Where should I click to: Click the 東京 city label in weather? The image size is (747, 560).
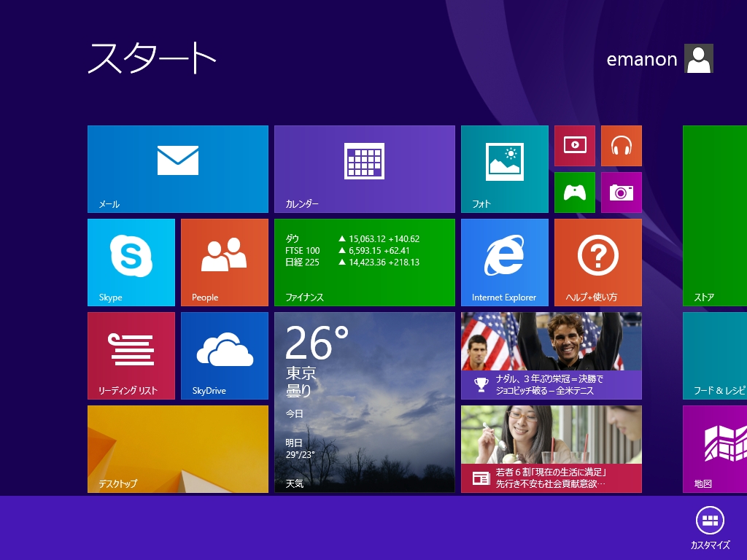click(x=301, y=373)
